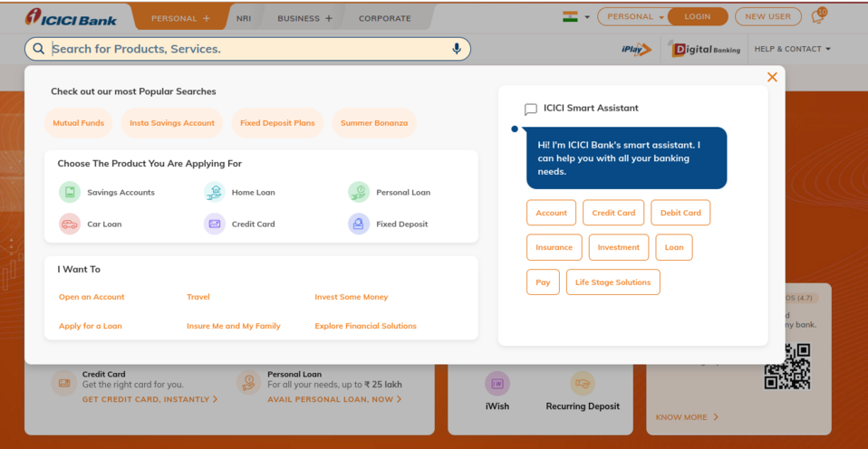This screenshot has width=868, height=449.
Task: Expand the country flag dropdown arrow
Action: 587,17
